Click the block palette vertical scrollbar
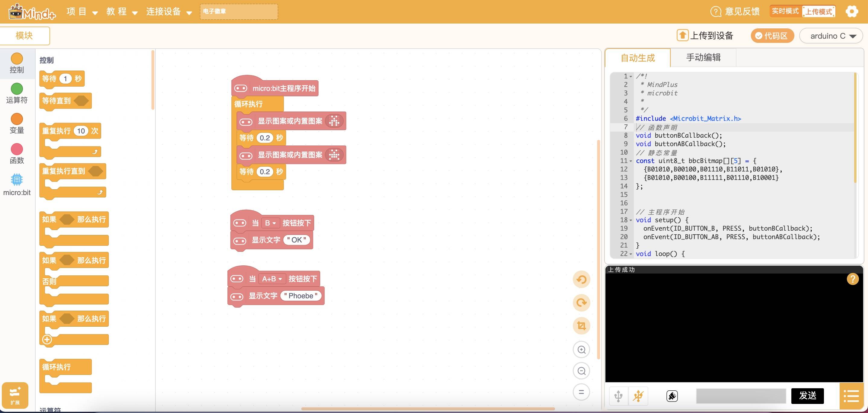The height and width of the screenshot is (413, 868). 153,80
